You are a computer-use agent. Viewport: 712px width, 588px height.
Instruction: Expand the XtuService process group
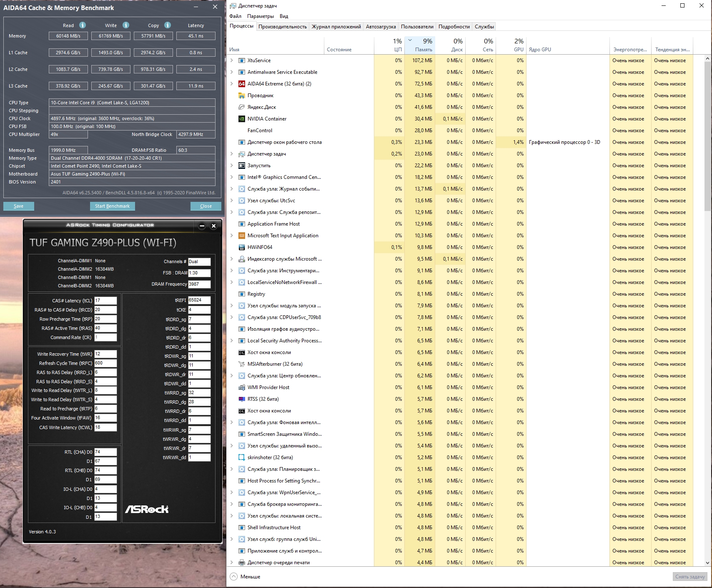click(x=232, y=60)
